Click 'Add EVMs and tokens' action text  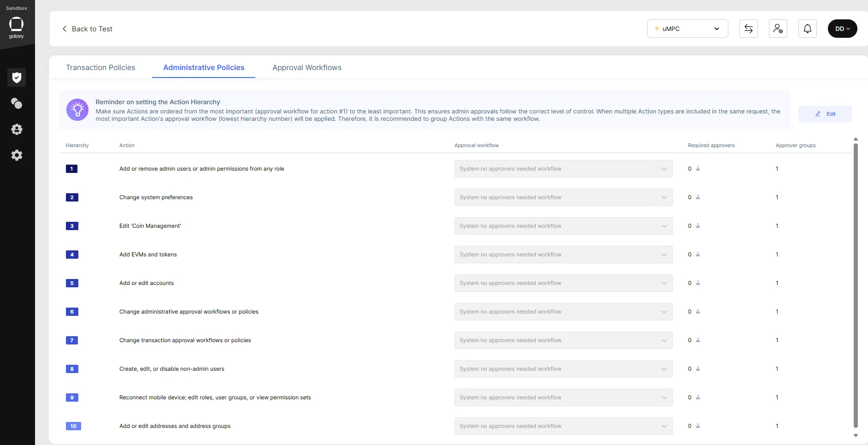(148, 255)
